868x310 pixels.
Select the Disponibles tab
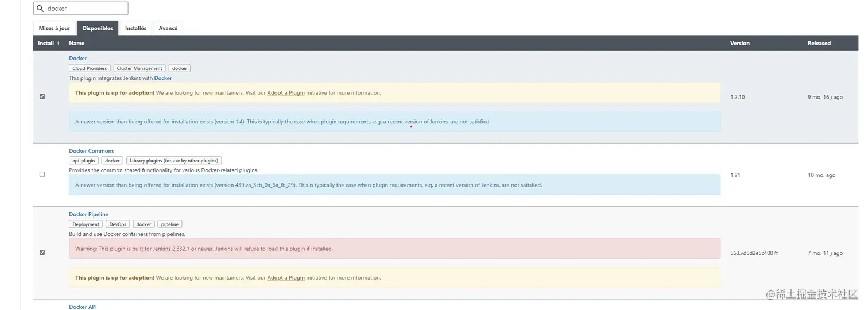[x=98, y=28]
